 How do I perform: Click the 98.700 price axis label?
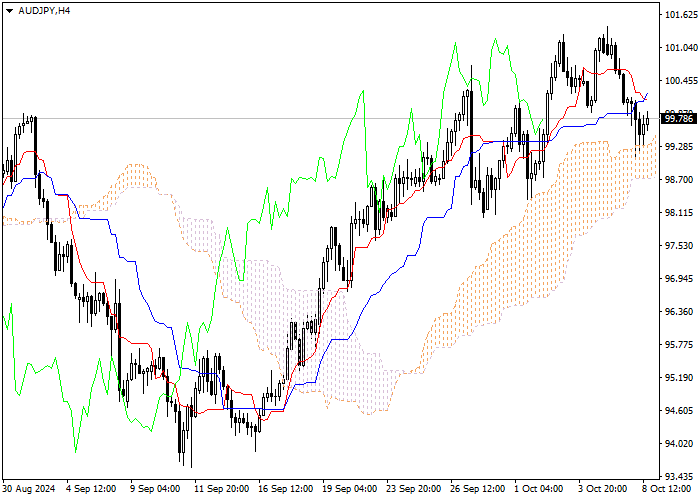point(681,179)
